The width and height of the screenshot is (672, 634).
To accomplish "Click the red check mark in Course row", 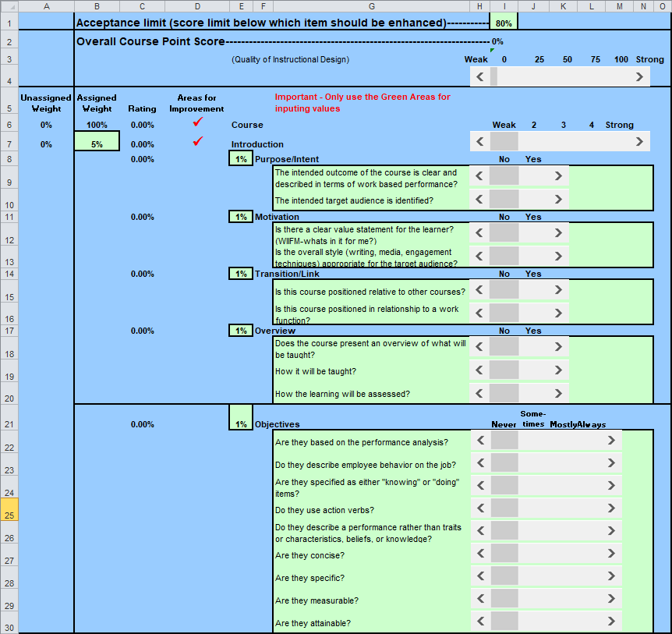I will (x=197, y=122).
